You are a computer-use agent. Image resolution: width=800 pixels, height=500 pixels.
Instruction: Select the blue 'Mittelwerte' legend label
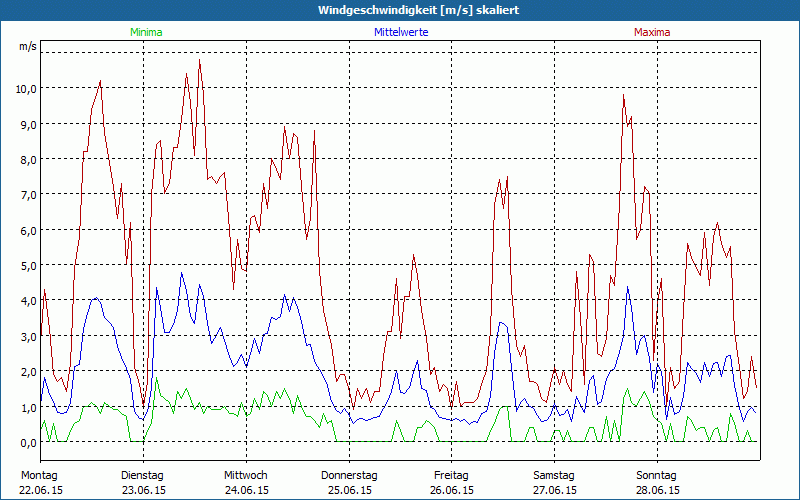401,32
